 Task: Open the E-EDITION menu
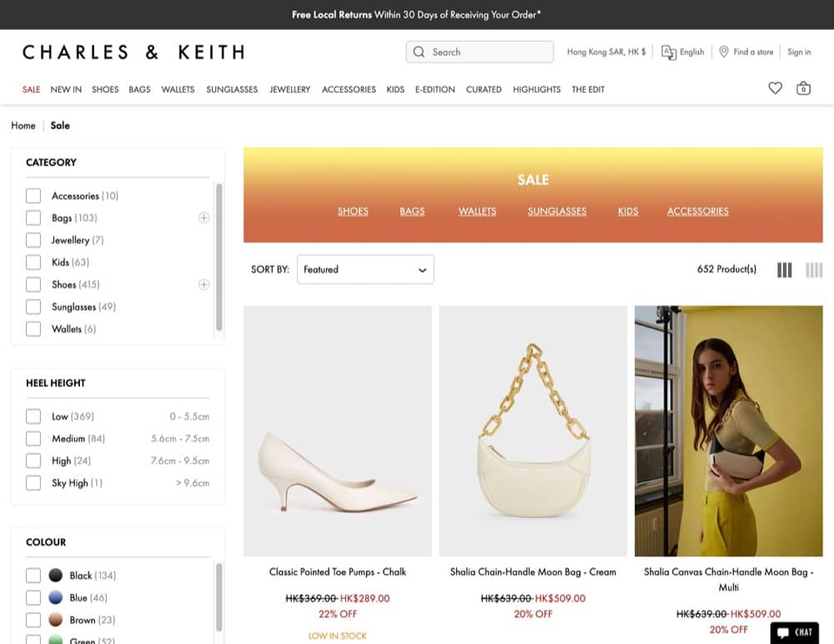[x=435, y=89]
